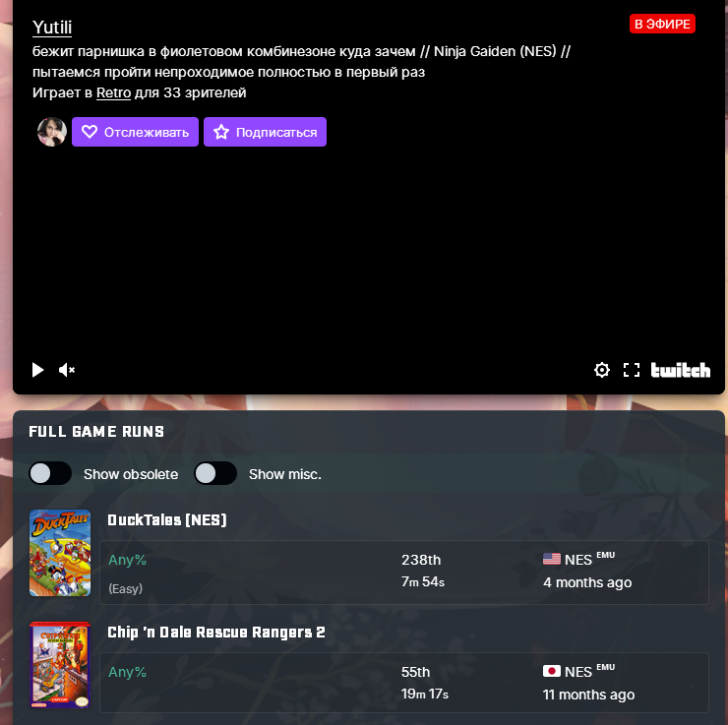Open the Chip 'n Dale cover thumbnail
Image resolution: width=728 pixels, height=725 pixels.
click(x=60, y=665)
